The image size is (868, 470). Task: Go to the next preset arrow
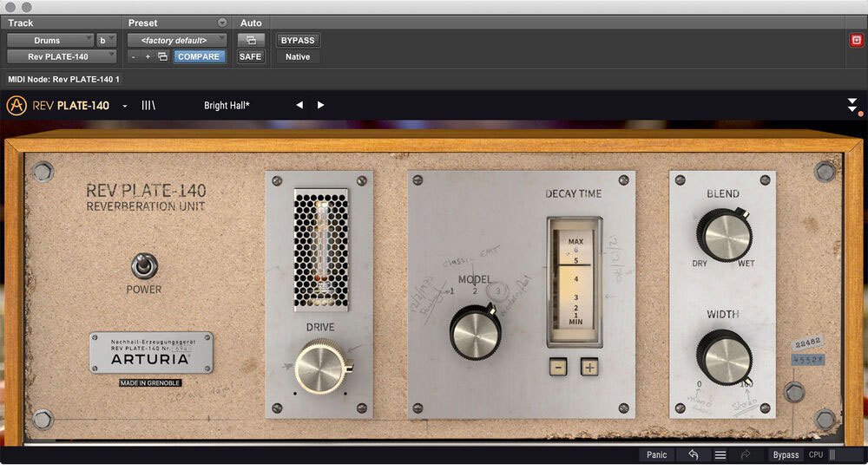(x=320, y=105)
